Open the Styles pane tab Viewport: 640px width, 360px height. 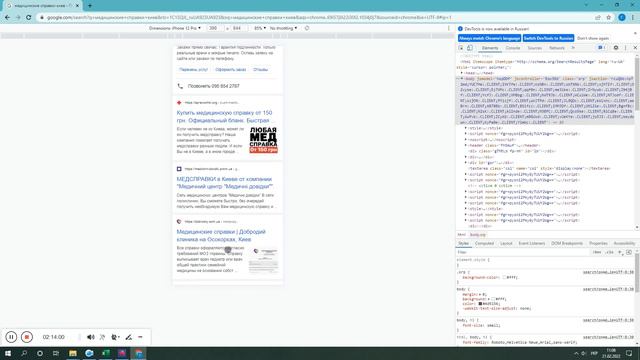pyautogui.click(x=463, y=243)
